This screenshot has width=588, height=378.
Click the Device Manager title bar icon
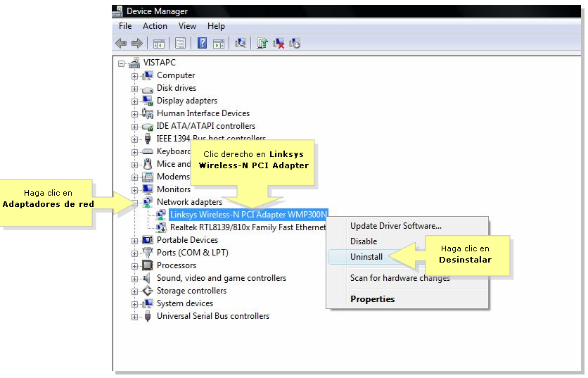117,11
